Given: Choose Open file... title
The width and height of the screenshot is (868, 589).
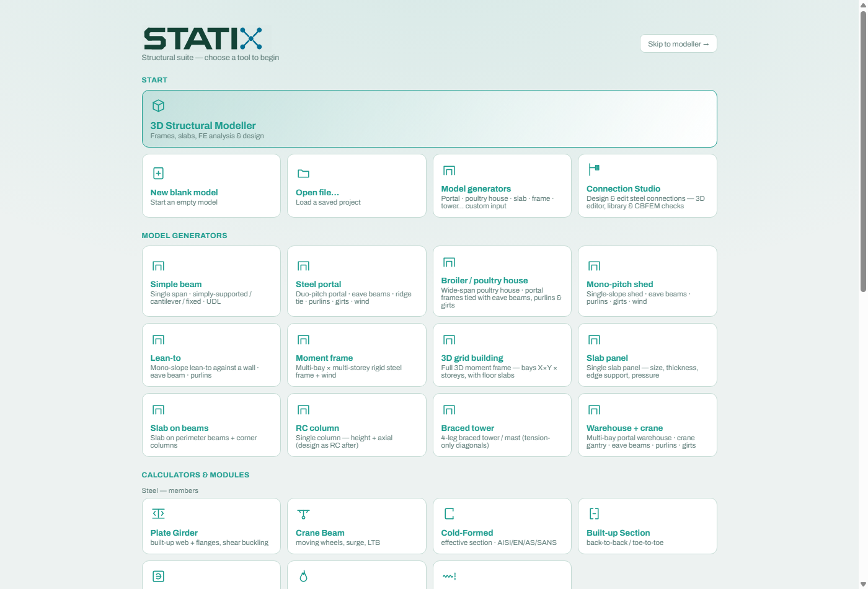Looking at the screenshot, I should click(x=317, y=192).
